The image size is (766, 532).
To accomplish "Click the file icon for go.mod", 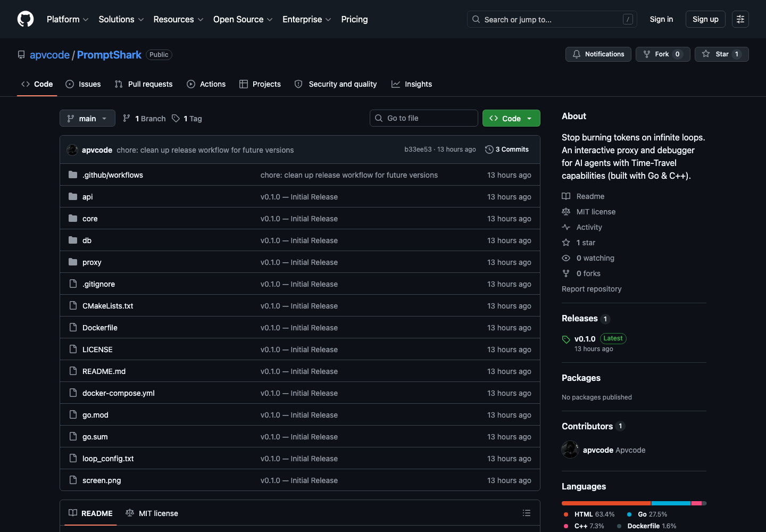I will 73,414.
